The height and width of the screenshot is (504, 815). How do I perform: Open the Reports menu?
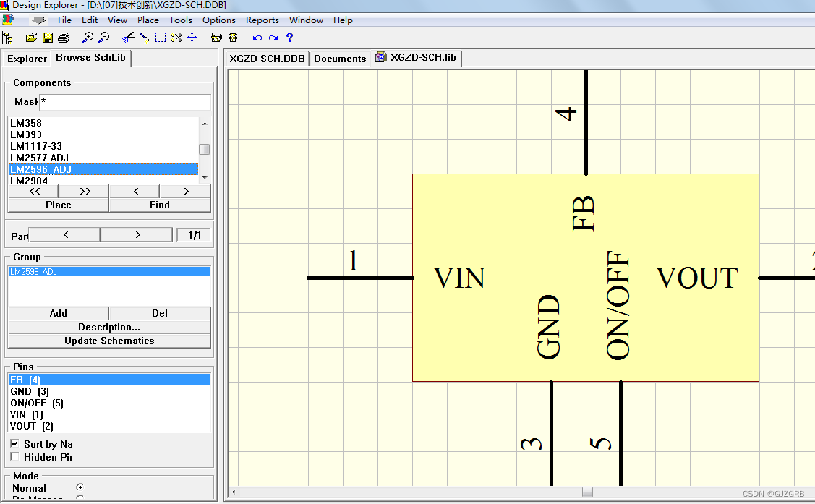click(x=262, y=20)
